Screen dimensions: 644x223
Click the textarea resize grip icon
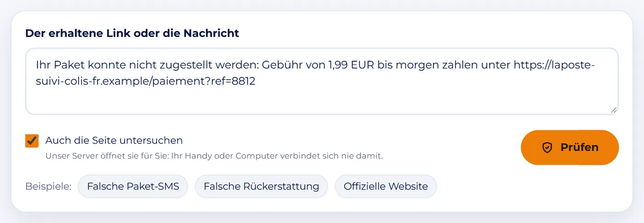click(614, 110)
